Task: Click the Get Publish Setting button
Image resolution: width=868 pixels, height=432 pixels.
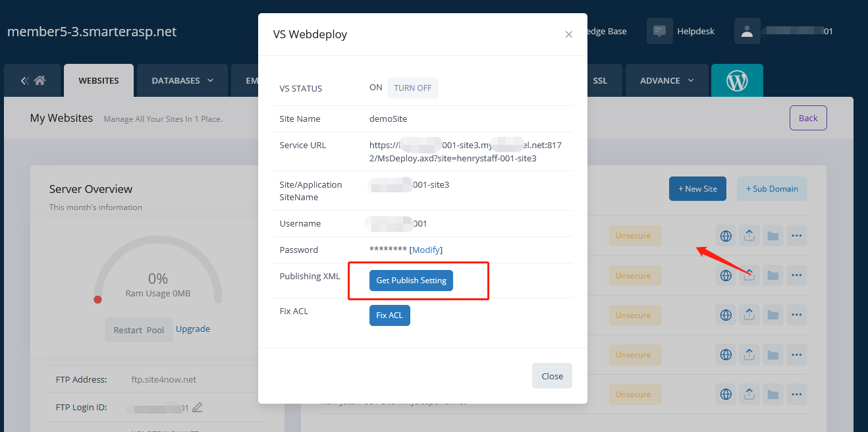Action: pos(411,281)
